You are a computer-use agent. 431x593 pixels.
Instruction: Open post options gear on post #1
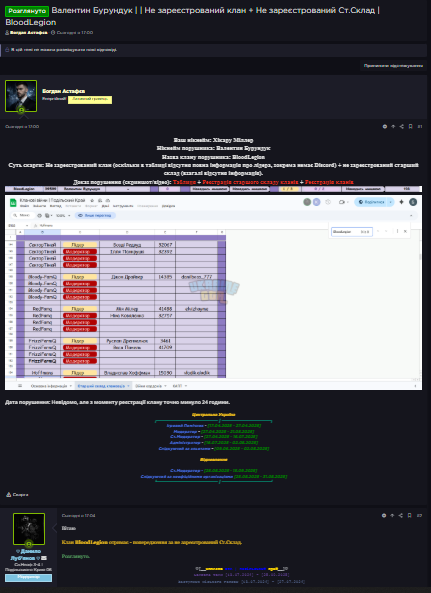(x=384, y=127)
